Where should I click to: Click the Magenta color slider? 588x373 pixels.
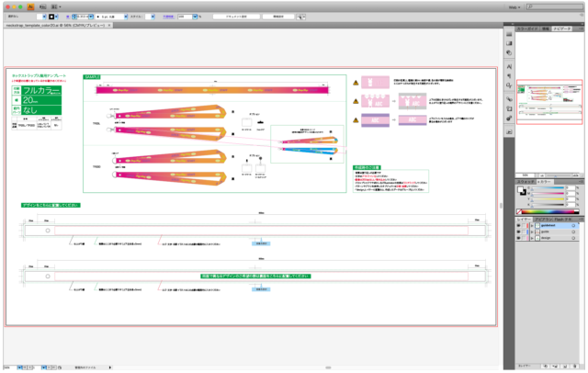point(548,194)
